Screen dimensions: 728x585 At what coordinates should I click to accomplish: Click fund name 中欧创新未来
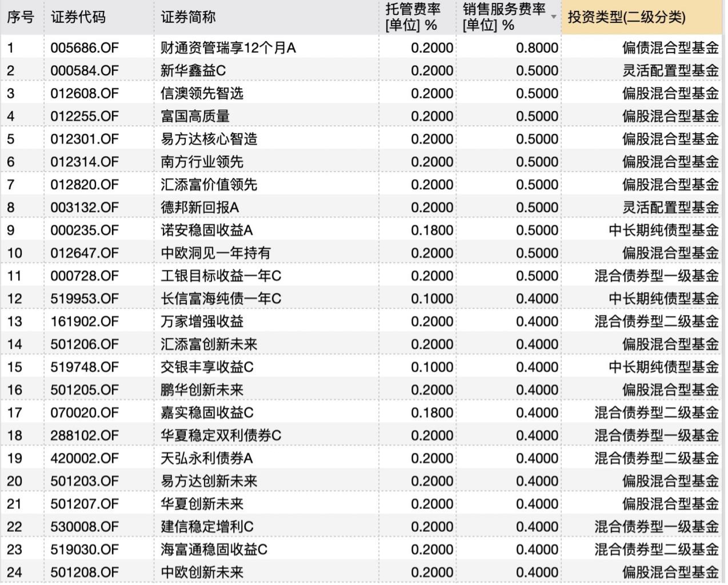click(202, 572)
